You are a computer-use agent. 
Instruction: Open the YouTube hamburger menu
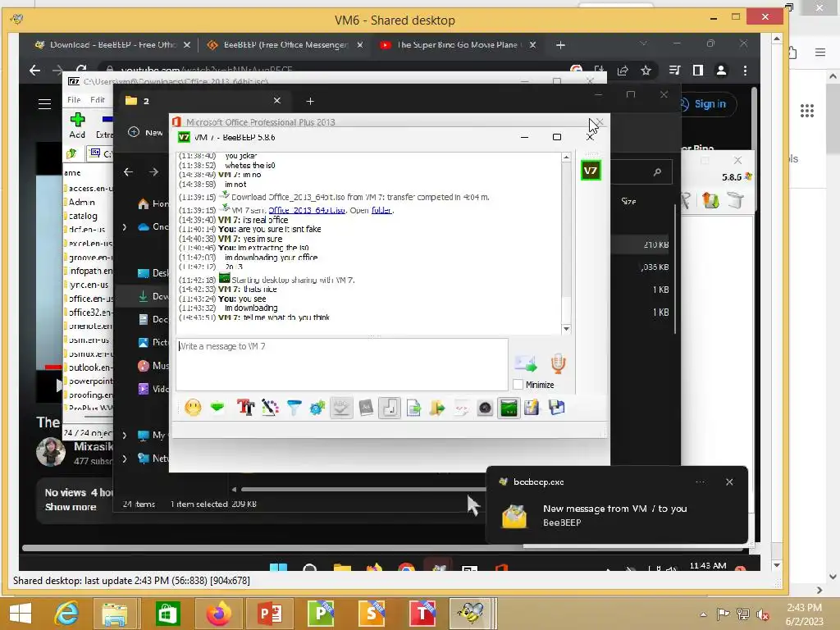(x=44, y=104)
